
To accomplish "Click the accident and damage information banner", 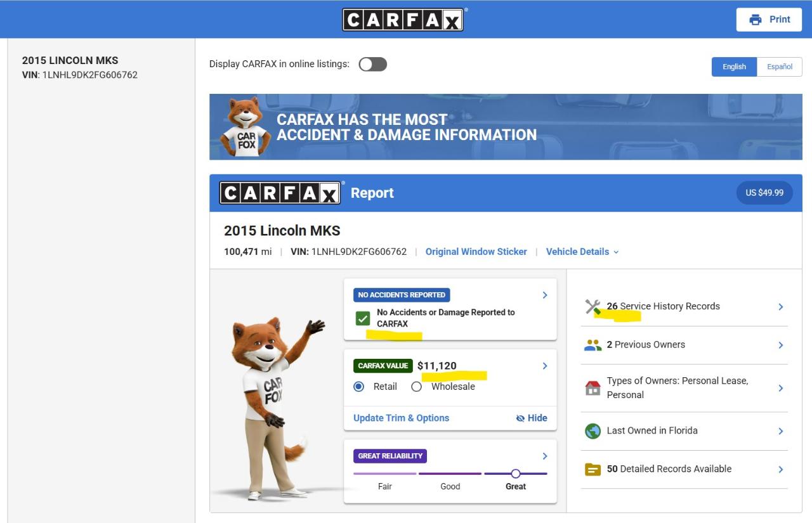I will pyautogui.click(x=506, y=127).
